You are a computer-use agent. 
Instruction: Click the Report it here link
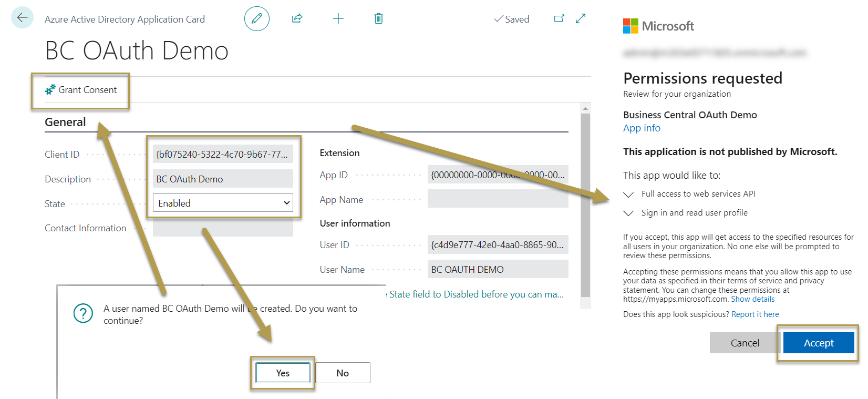[755, 314]
